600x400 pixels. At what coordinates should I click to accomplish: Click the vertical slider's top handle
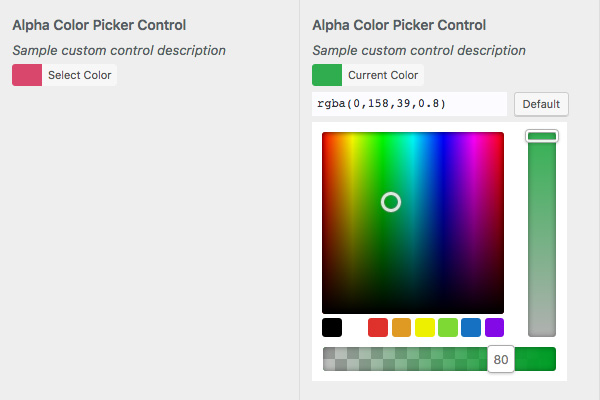pos(542,136)
